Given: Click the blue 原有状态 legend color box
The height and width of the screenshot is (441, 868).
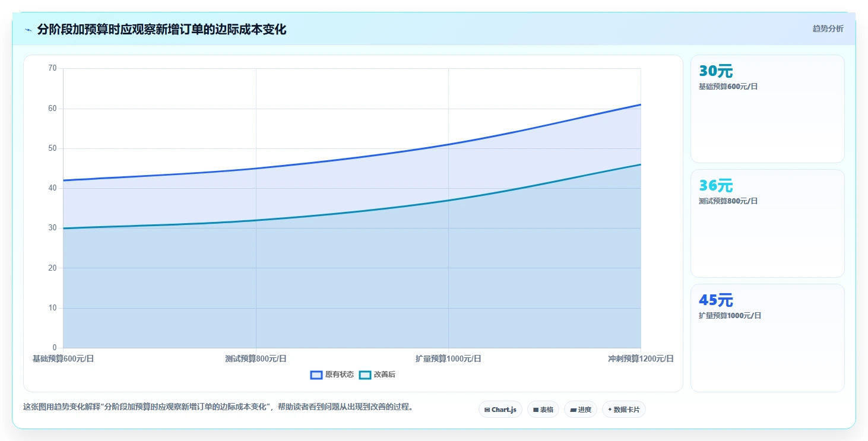Looking at the screenshot, I should point(316,375).
